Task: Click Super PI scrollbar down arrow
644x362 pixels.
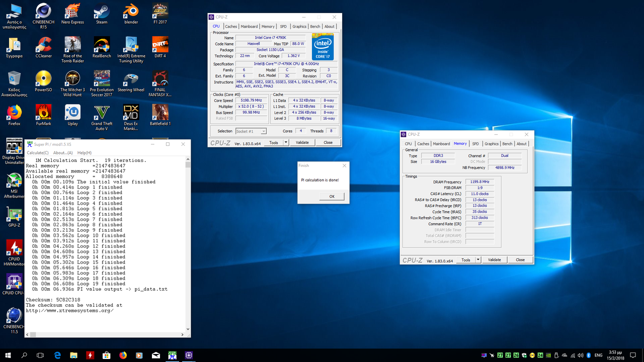Action: point(188,330)
